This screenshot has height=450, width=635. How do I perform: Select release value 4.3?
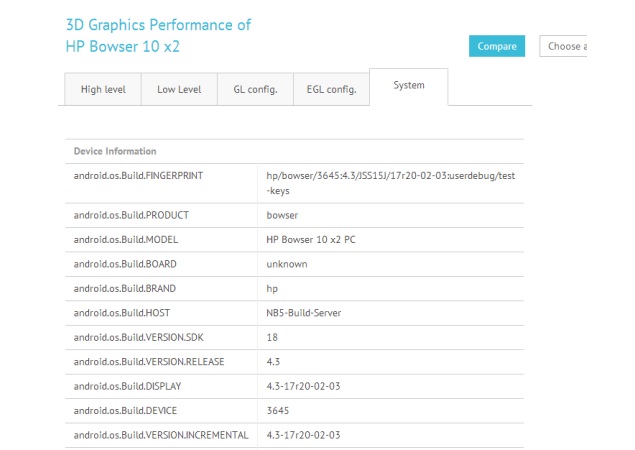click(273, 362)
